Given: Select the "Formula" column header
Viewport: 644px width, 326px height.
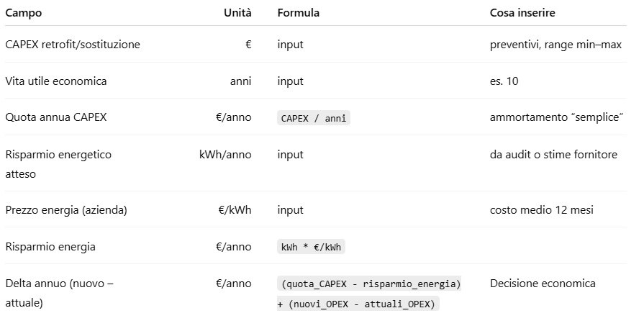Looking at the screenshot, I should pyautogui.click(x=298, y=13).
